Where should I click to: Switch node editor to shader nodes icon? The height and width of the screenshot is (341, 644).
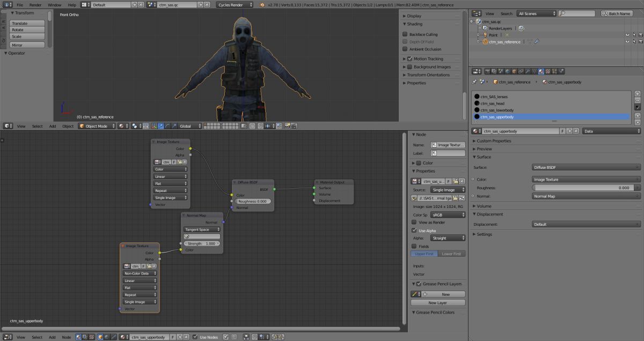[78, 337]
